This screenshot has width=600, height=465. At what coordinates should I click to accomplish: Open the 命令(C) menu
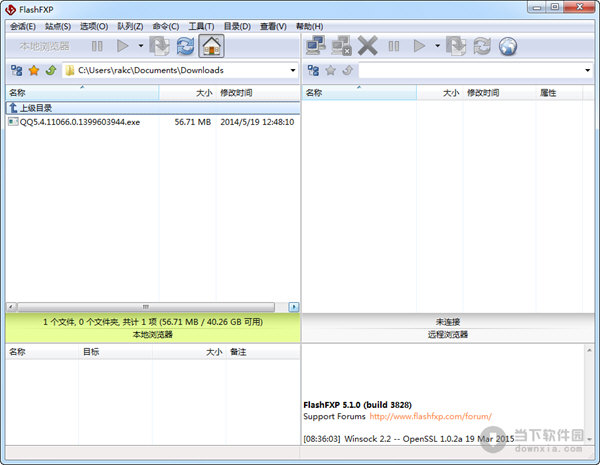coord(166,26)
